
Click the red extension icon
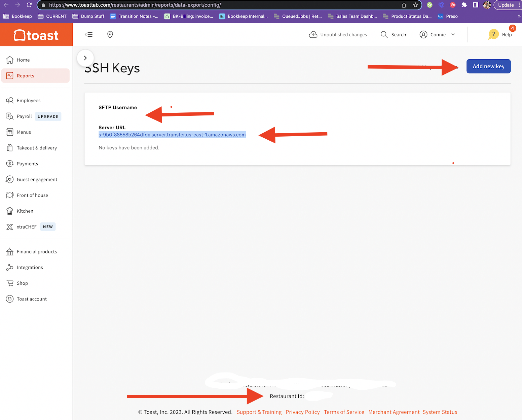pos(453,5)
